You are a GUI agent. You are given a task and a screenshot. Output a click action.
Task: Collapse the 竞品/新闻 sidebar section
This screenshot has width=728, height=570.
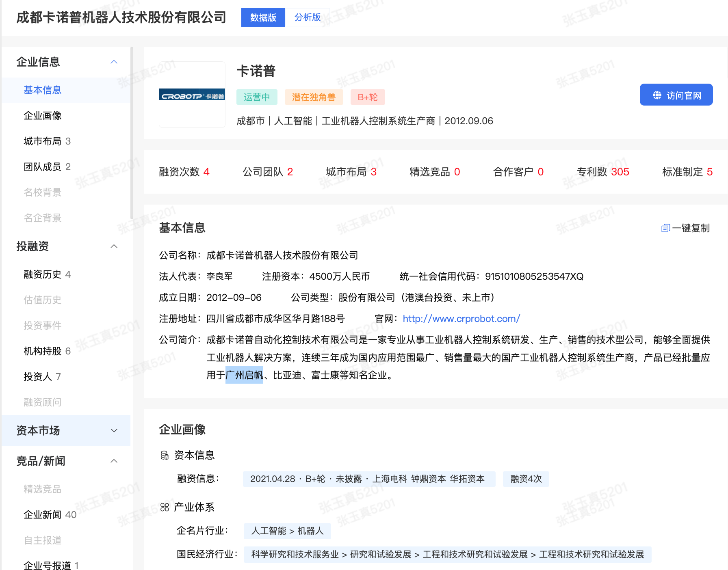click(x=114, y=461)
